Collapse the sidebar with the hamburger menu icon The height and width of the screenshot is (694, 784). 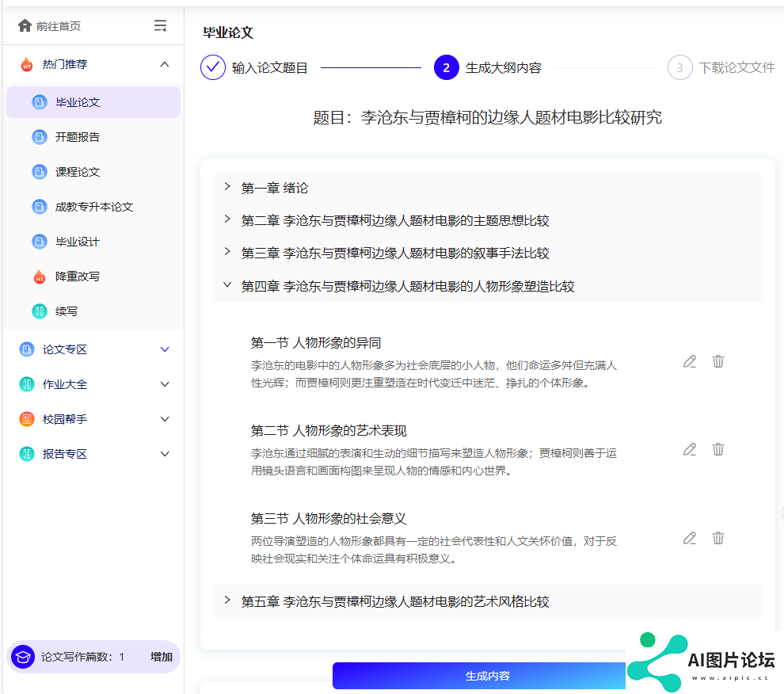160,25
